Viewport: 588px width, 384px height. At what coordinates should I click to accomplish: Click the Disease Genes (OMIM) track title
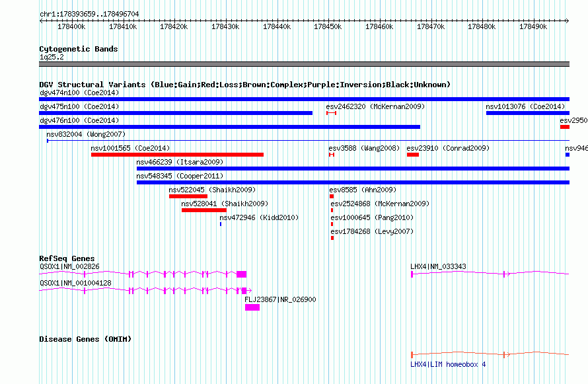pyautogui.click(x=85, y=339)
